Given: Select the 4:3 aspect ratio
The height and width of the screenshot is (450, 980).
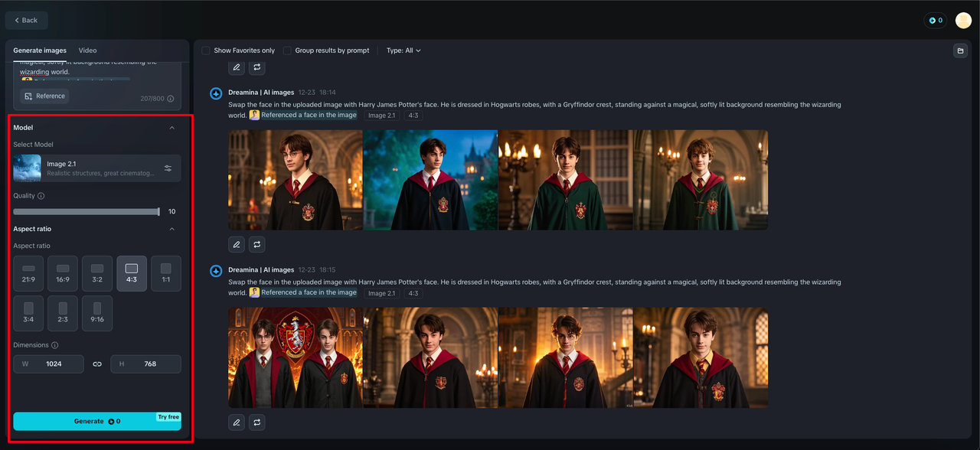Looking at the screenshot, I should (x=132, y=273).
